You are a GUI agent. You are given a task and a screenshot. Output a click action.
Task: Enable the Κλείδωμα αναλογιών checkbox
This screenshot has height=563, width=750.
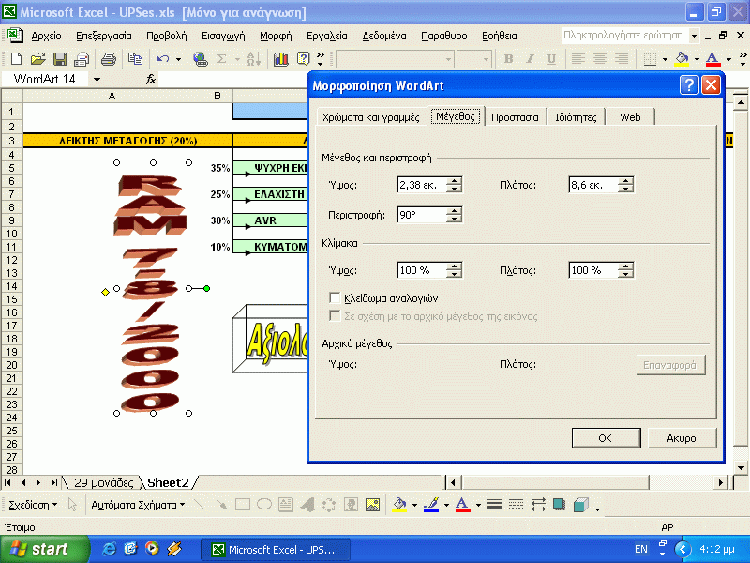(335, 298)
